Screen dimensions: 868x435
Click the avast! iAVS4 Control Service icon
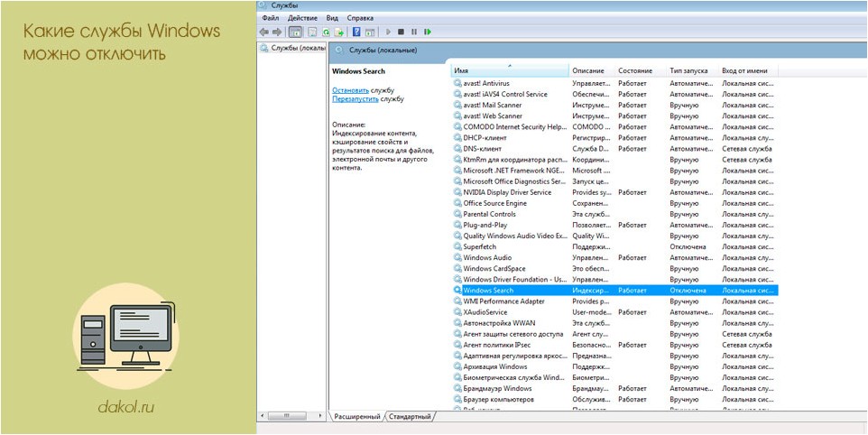[x=457, y=94]
